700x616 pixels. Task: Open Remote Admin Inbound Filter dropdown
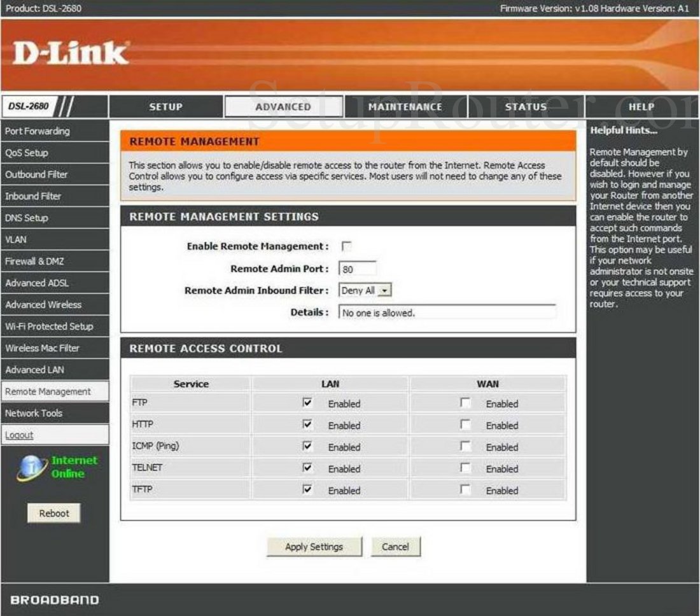click(x=365, y=291)
